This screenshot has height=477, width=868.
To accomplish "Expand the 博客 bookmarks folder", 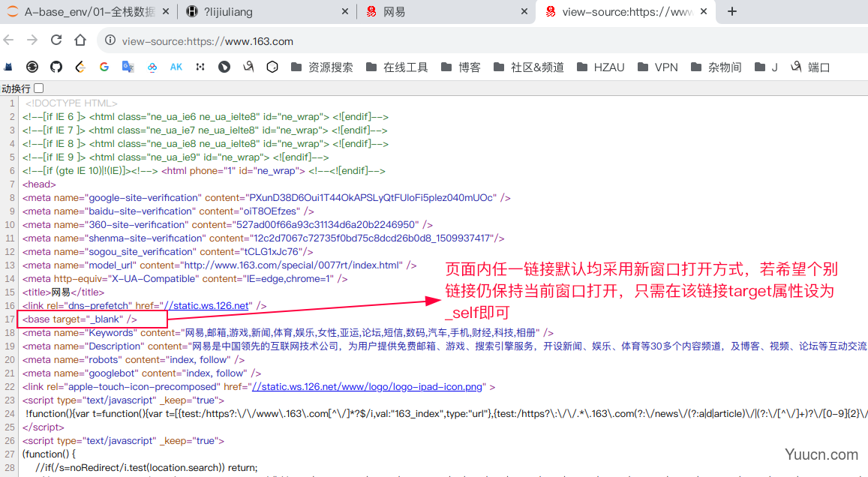I will pyautogui.click(x=461, y=67).
